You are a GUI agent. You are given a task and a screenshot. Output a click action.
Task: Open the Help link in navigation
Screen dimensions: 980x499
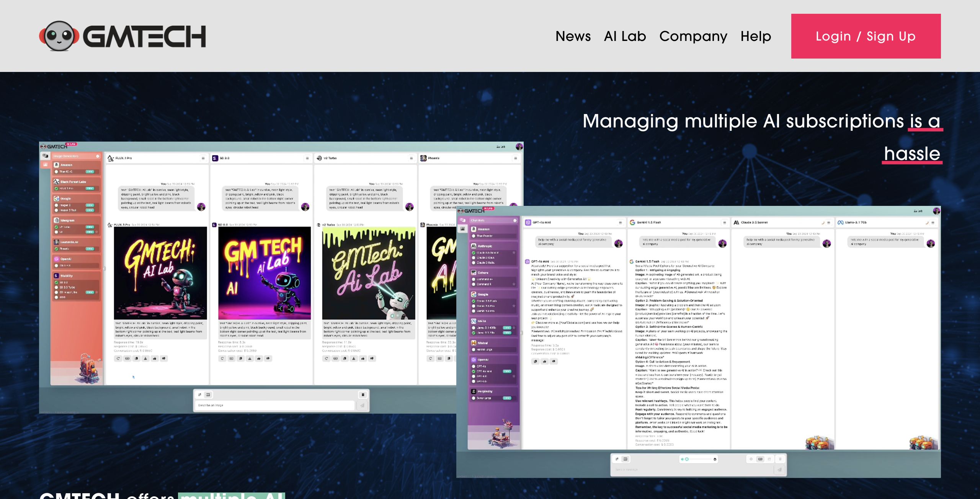click(756, 36)
